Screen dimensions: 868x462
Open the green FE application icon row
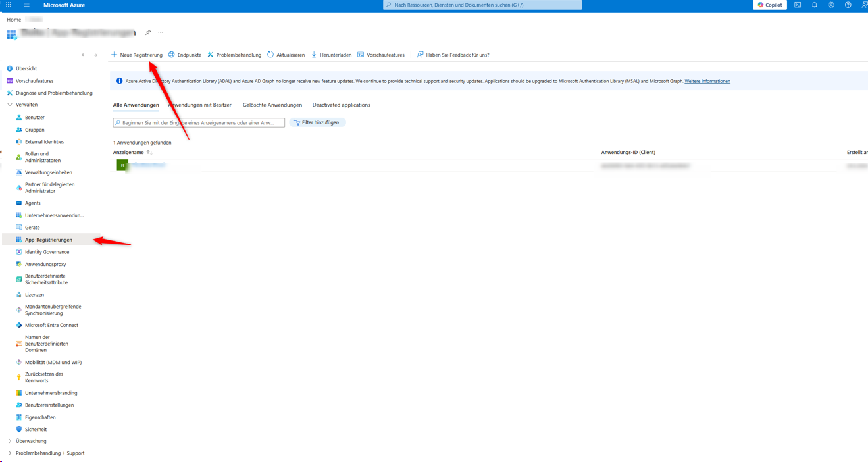[x=122, y=165]
